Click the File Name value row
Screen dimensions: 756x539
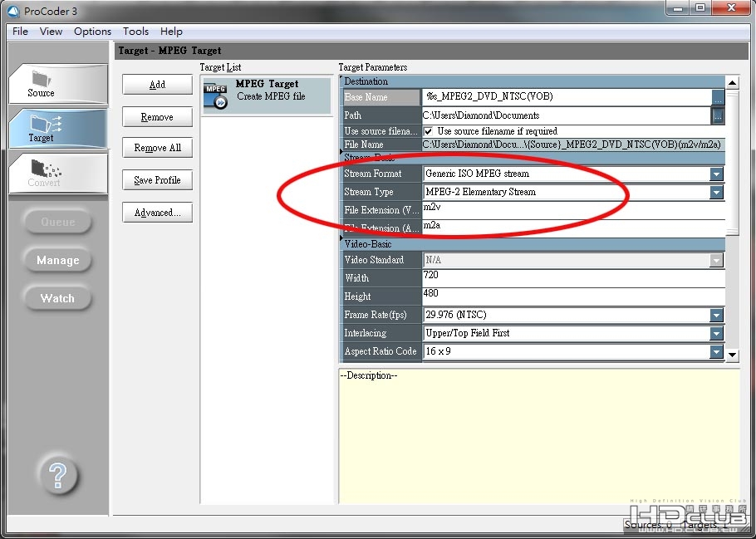pos(574,145)
